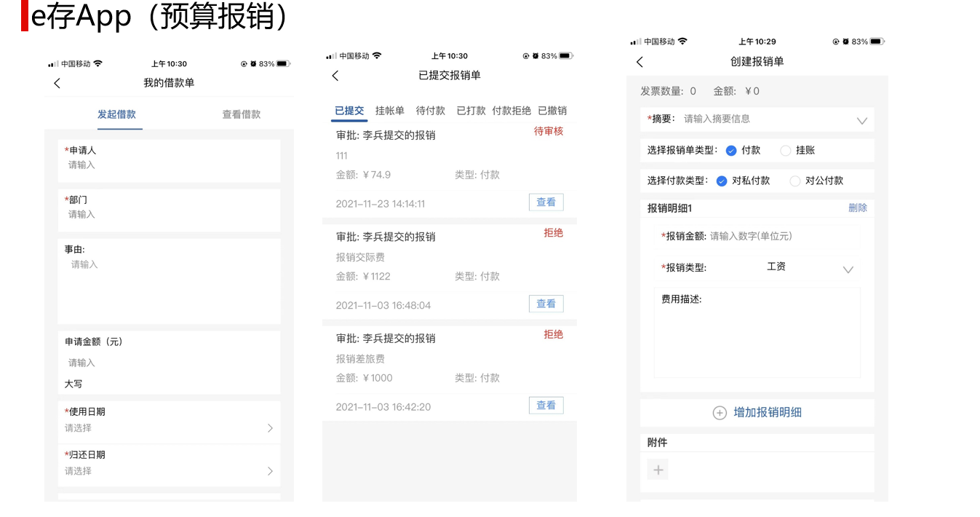Viewport: 980px width, 517px height.
Task: Click the 报销金额 number input
Action: point(757,236)
